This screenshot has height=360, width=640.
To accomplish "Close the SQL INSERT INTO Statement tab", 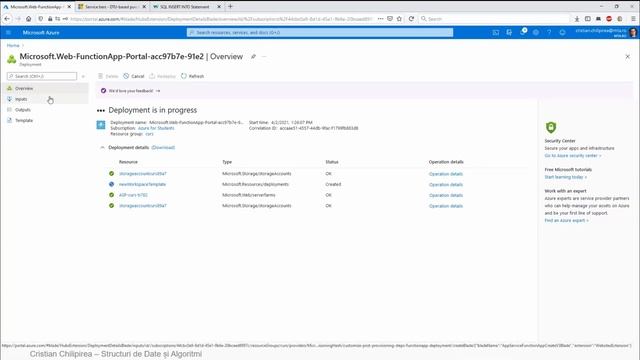I will click(219, 7).
